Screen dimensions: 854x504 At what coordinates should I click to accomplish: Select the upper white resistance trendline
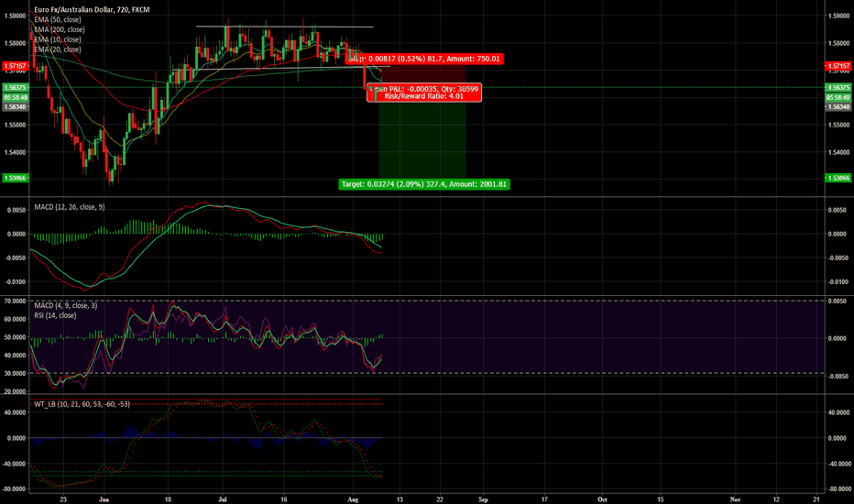coord(285,27)
